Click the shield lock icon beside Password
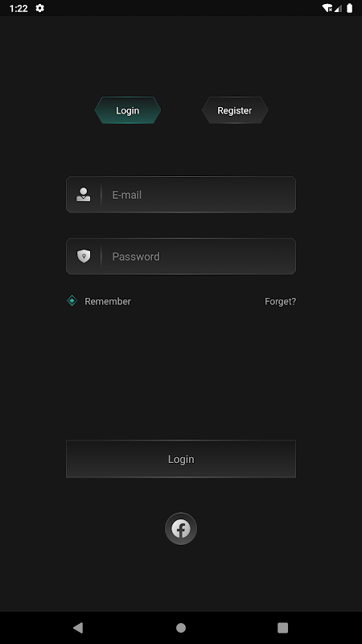 point(84,256)
